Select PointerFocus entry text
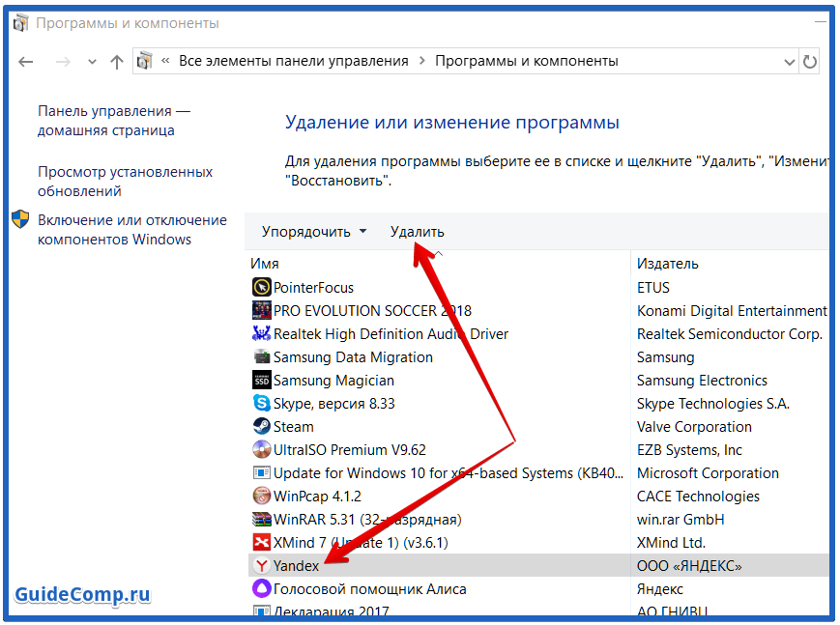The image size is (840, 625). coord(313,288)
